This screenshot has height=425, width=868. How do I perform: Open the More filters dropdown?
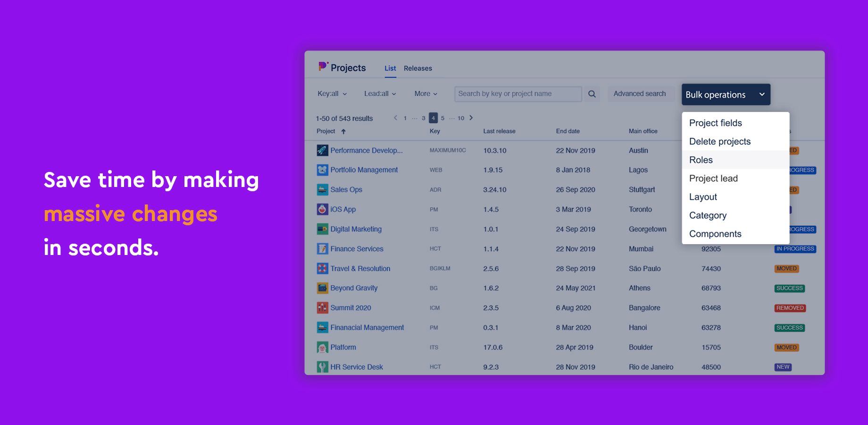426,93
